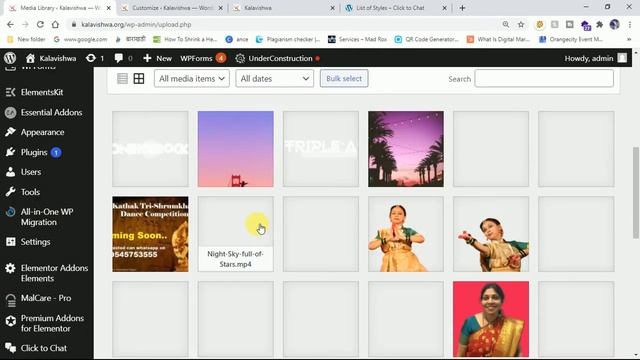Reload the browser page
The width and height of the screenshot is (640, 360).
(x=40, y=24)
